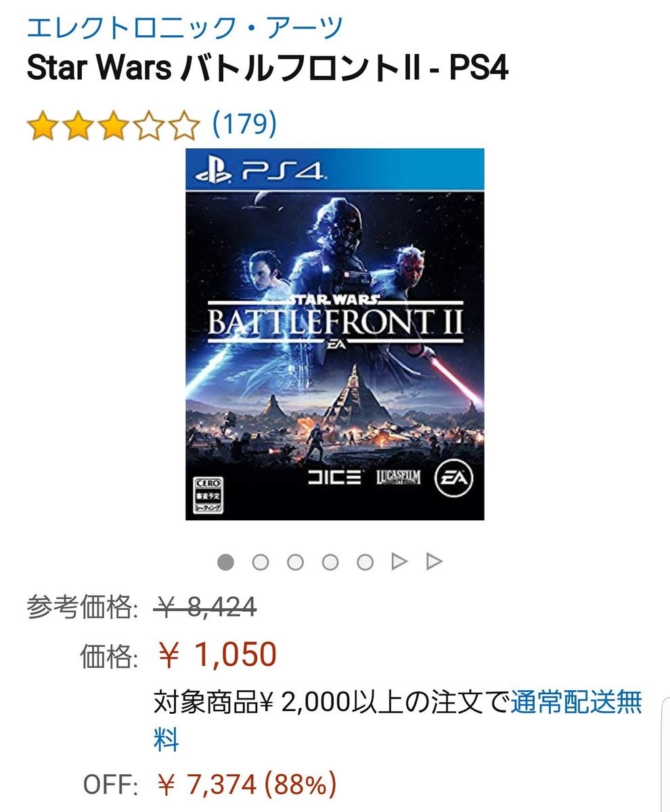Switch to the fifth image carousel dot
This screenshot has height=812, width=670.
pos(365,562)
